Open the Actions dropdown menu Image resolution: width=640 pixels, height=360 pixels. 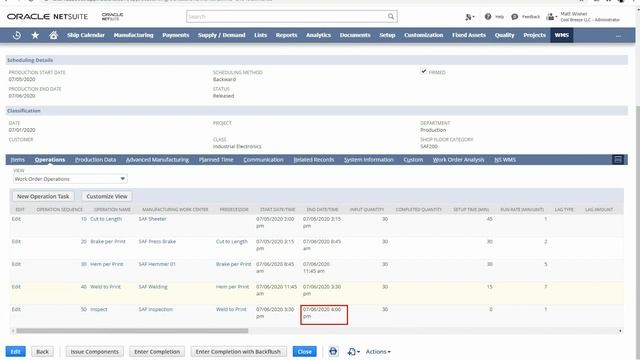(378, 351)
